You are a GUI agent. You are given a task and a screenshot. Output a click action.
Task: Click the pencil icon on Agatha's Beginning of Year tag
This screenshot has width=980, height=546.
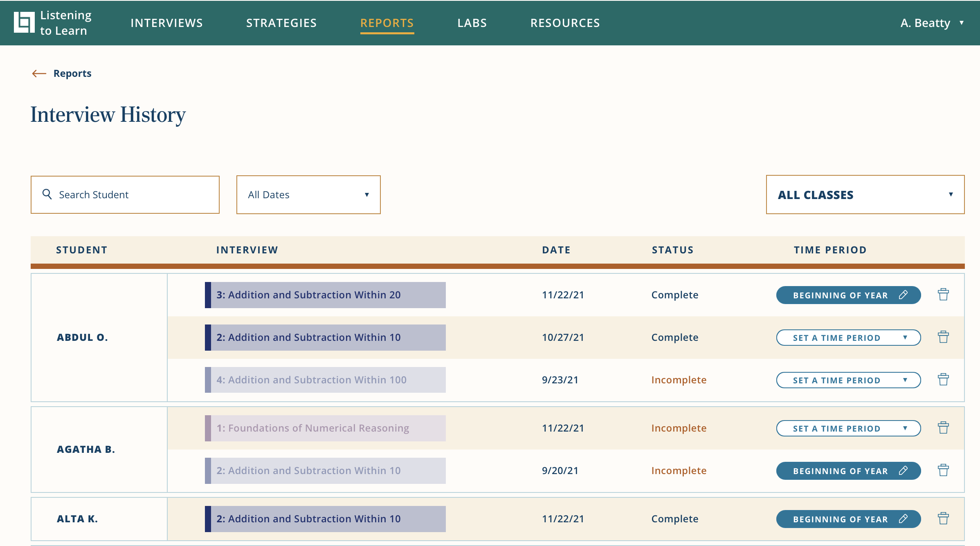(x=903, y=470)
